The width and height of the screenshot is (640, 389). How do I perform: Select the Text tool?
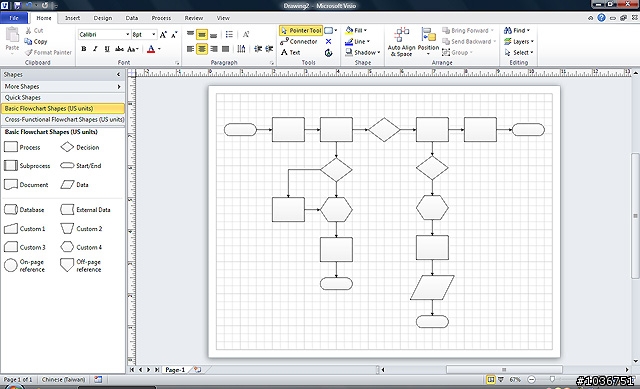pyautogui.click(x=291, y=53)
